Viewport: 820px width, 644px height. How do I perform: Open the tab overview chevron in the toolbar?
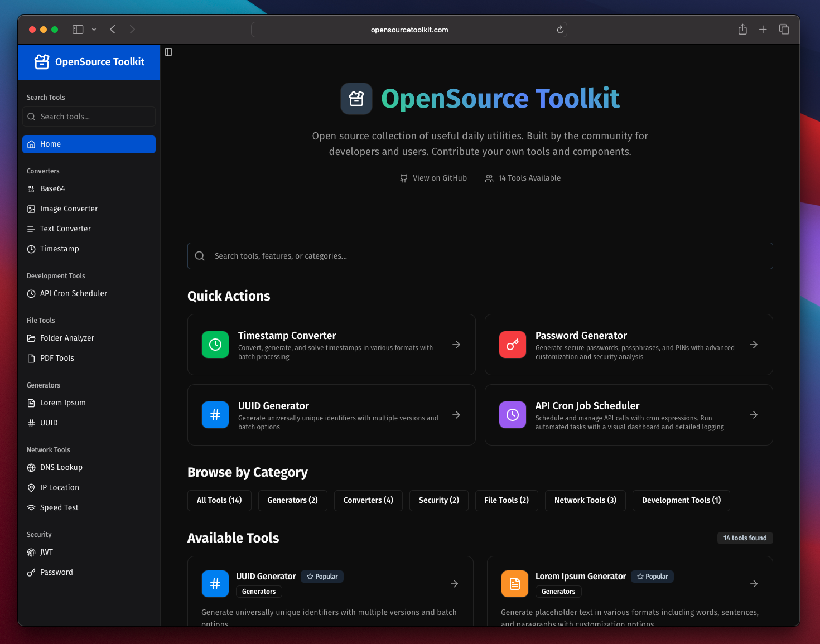coord(94,30)
